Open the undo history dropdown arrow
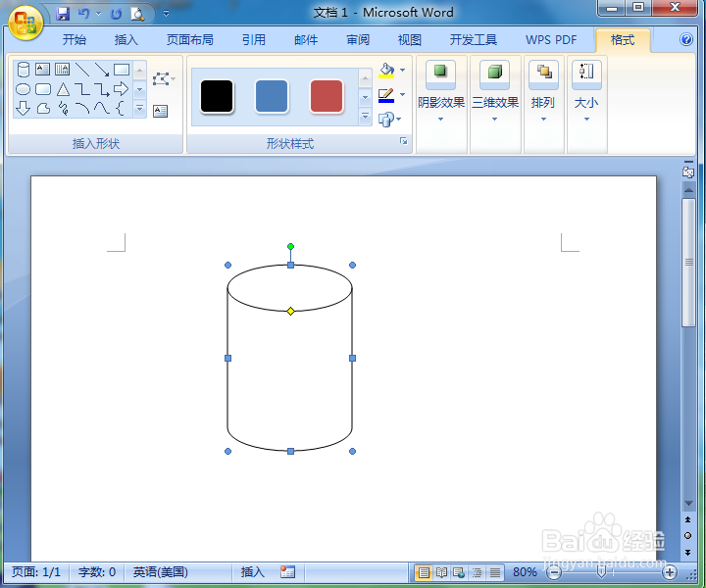The height and width of the screenshot is (588, 706). (x=99, y=14)
